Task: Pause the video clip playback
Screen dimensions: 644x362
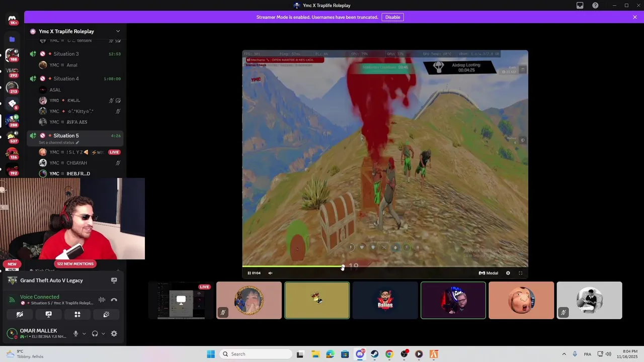Action: 249,273
